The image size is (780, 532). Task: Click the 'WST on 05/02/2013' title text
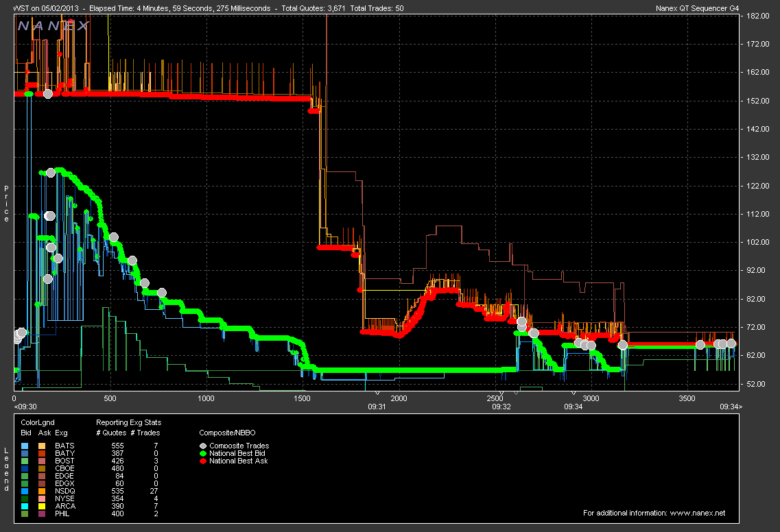click(x=46, y=8)
